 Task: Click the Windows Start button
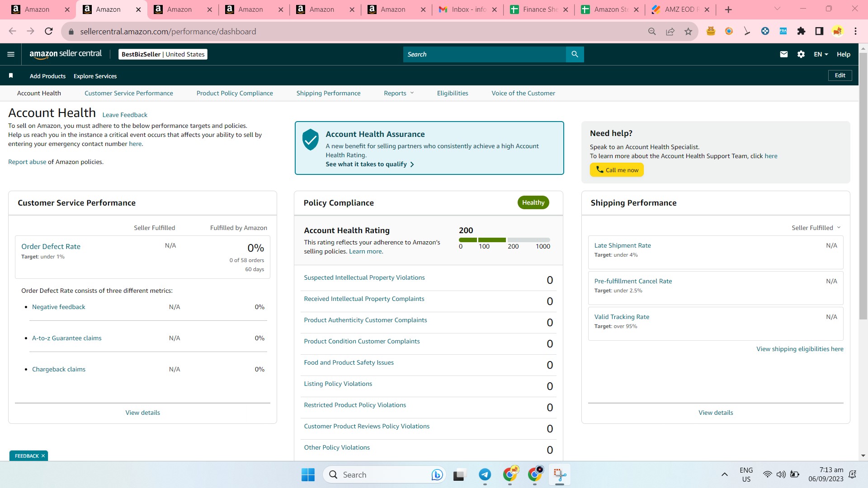[308, 475]
